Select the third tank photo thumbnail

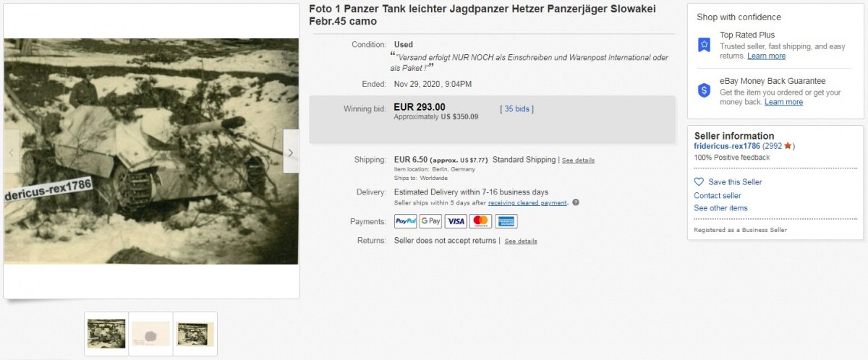tap(195, 334)
